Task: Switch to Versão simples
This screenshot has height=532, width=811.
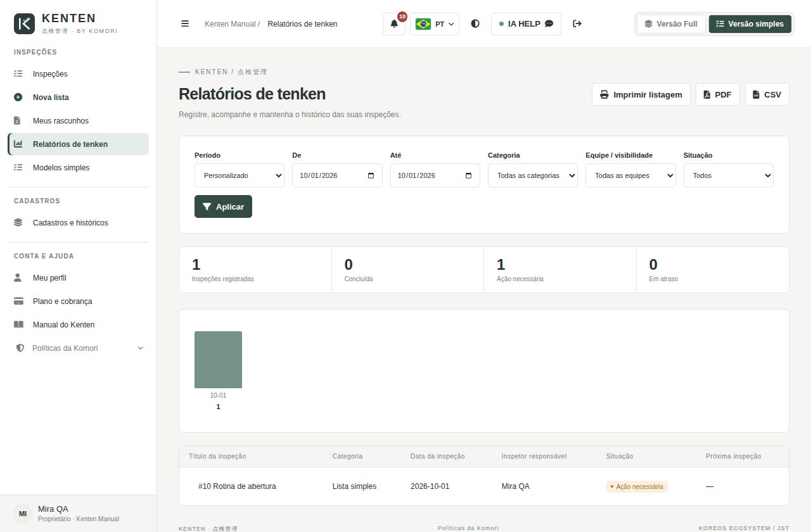Action: (x=750, y=24)
